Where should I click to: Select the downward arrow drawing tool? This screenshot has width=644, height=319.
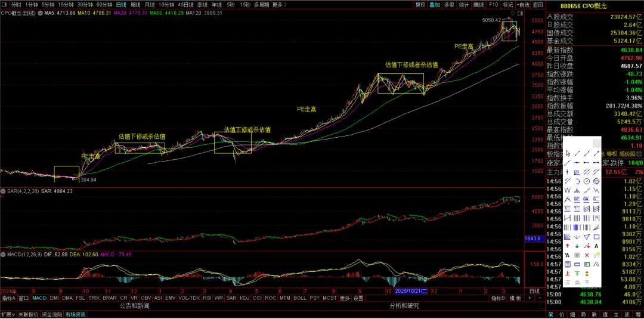click(x=577, y=237)
